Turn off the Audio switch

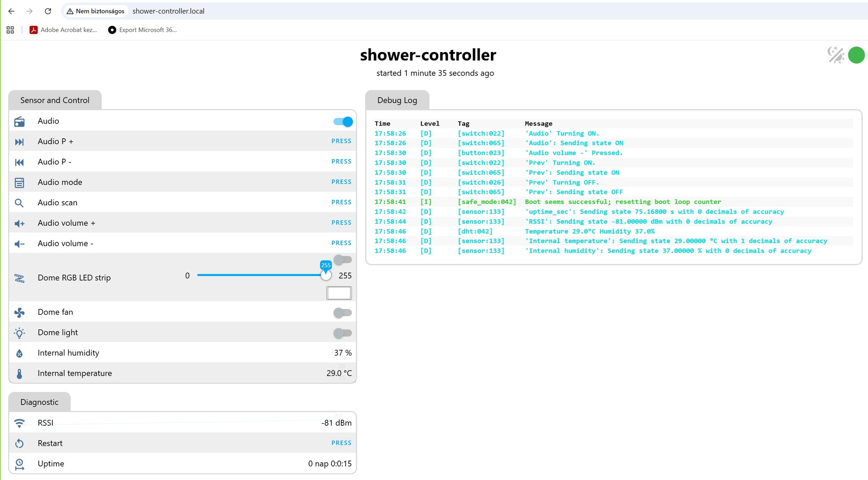343,122
